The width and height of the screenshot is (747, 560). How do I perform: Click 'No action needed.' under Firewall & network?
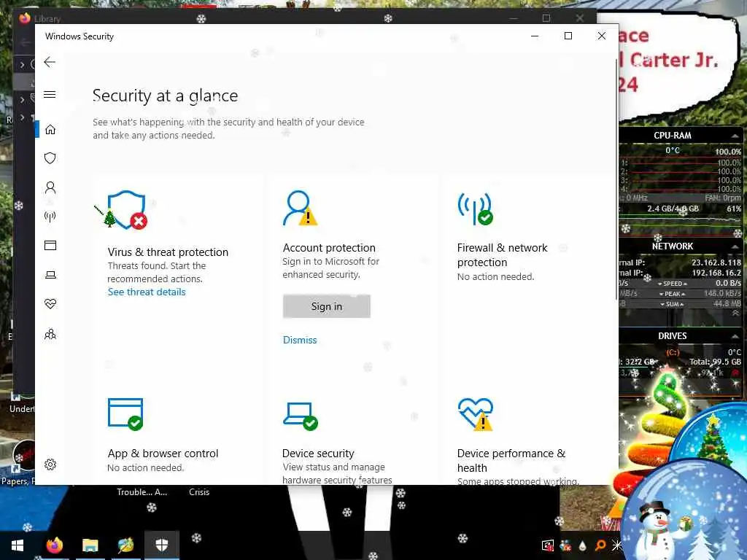pos(495,276)
